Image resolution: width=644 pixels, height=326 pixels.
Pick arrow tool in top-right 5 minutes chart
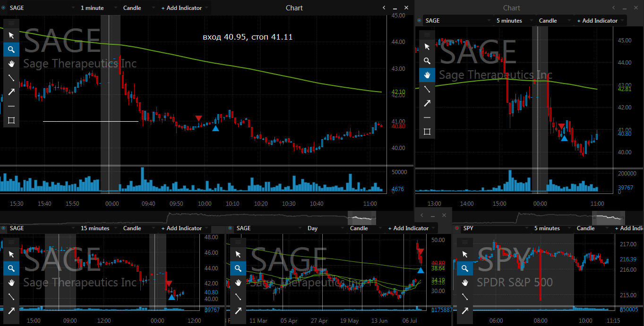(427, 103)
